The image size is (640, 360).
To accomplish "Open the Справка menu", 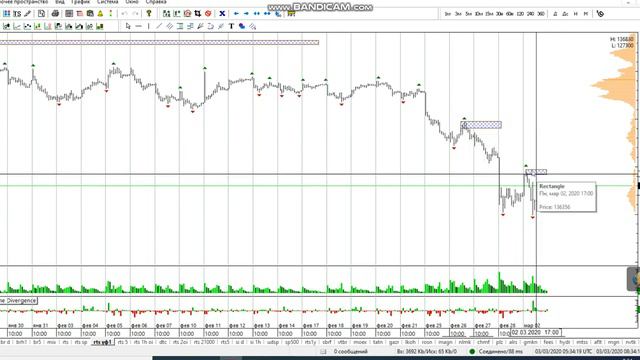I will [x=156, y=2].
